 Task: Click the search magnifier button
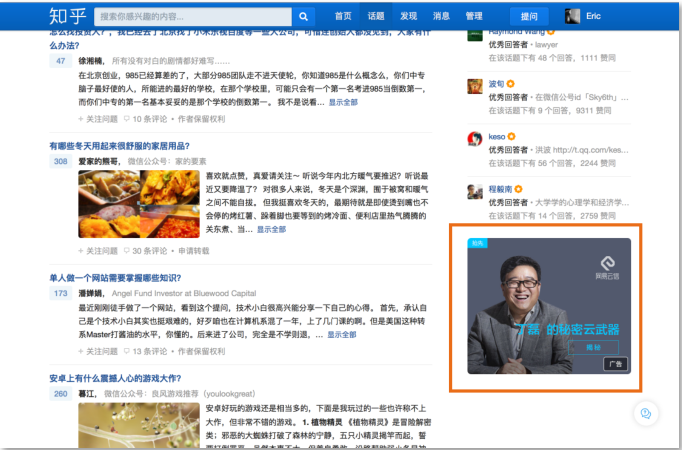coord(303,17)
